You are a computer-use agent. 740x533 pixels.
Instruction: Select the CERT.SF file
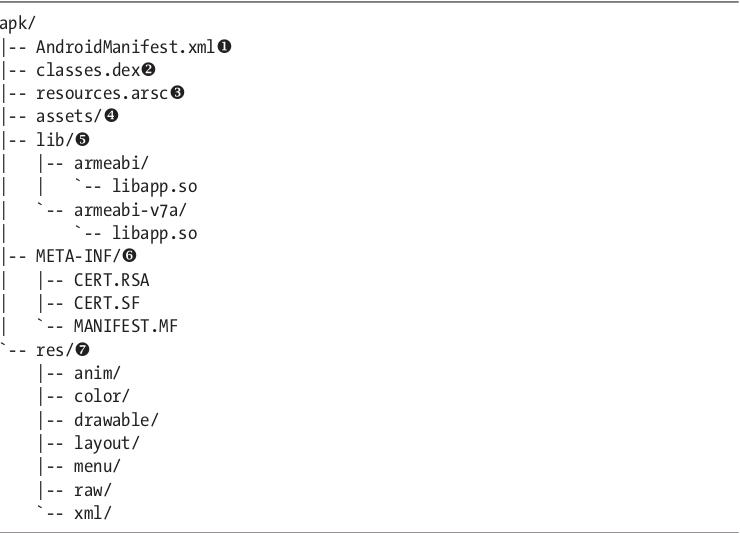coord(107,303)
